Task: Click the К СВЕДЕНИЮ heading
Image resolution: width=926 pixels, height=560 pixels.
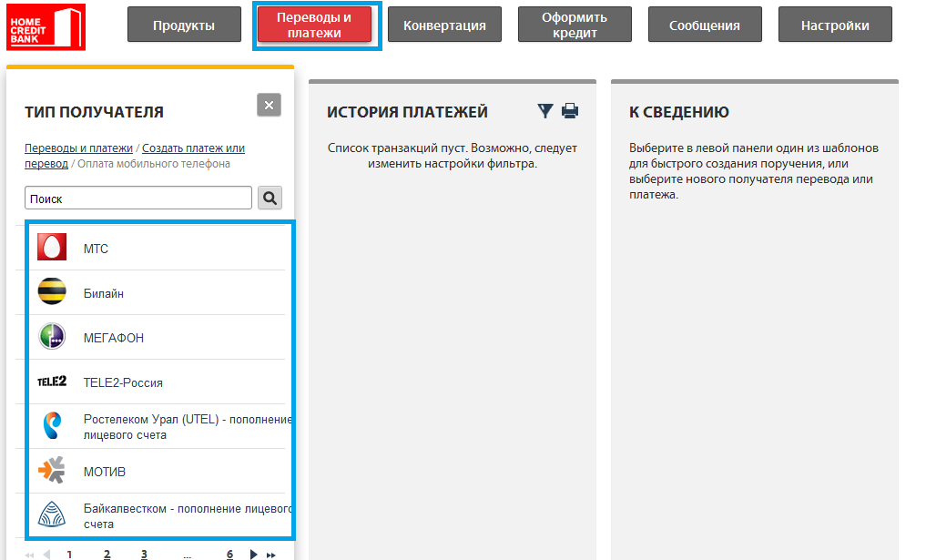Action: tap(679, 112)
